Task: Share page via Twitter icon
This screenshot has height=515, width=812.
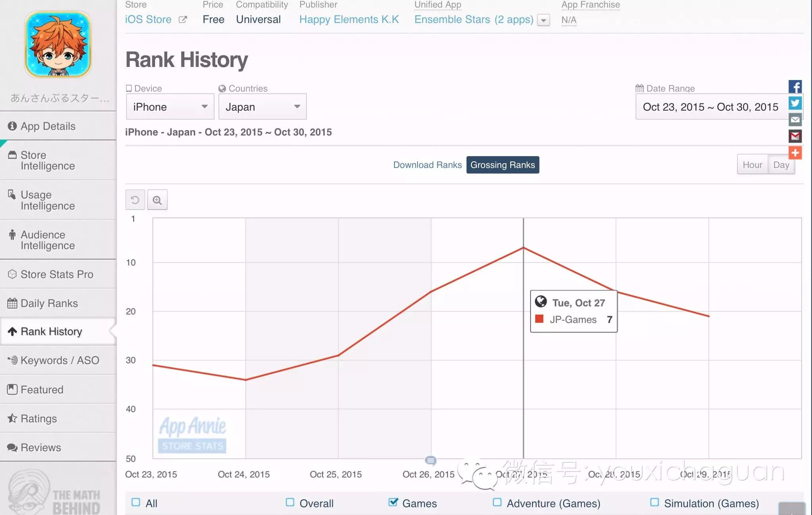Action: pyautogui.click(x=795, y=103)
